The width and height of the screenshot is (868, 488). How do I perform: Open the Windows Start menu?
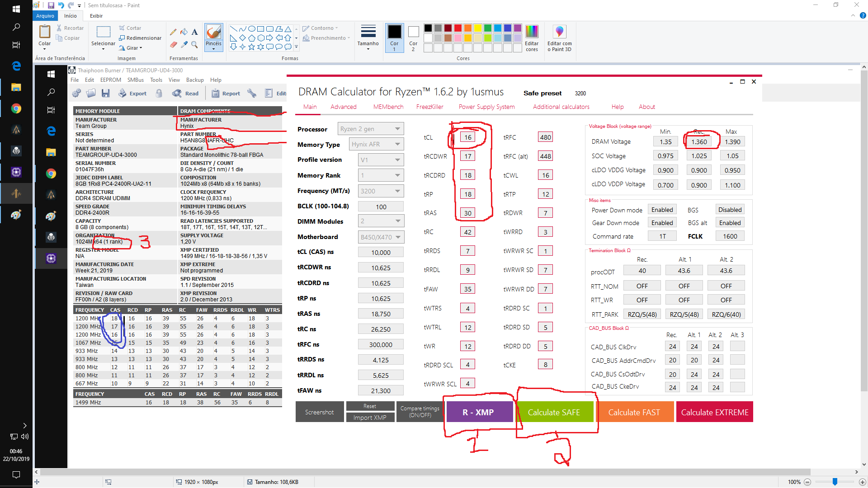(16, 9)
